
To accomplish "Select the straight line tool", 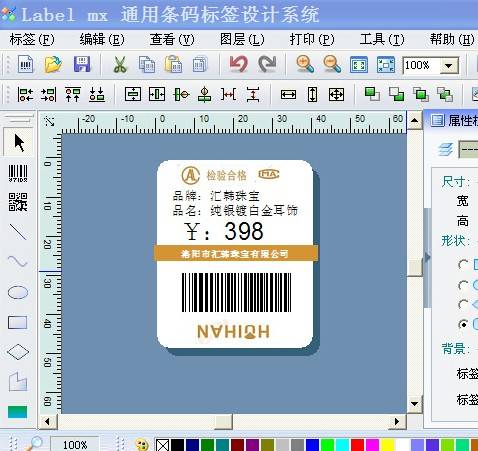I will [18, 232].
